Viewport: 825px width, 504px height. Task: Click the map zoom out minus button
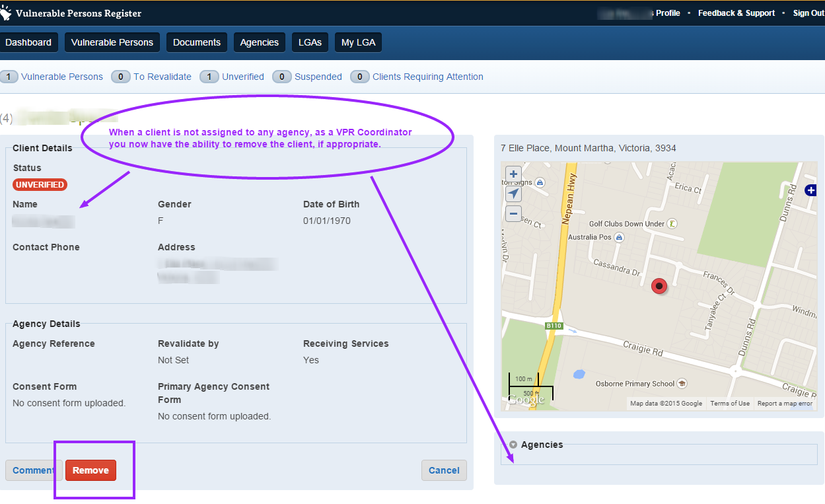pos(513,213)
